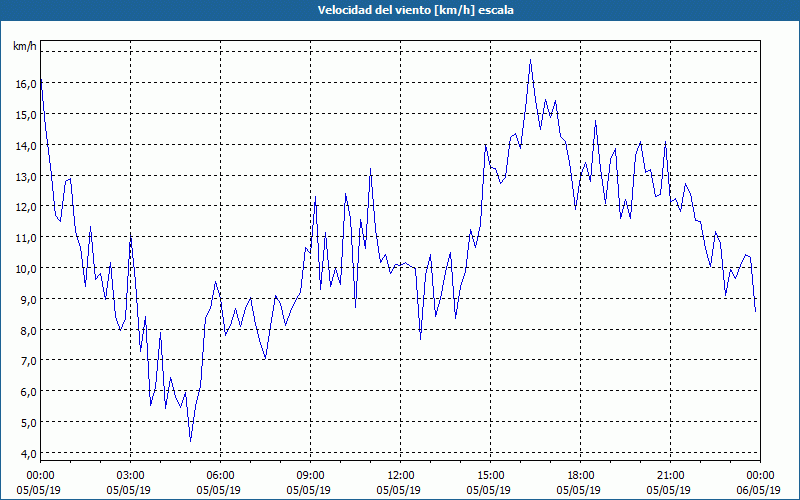This screenshot has width=800, height=500.
Task: Select the 5,0 y-axis label
Action: [x=29, y=422]
